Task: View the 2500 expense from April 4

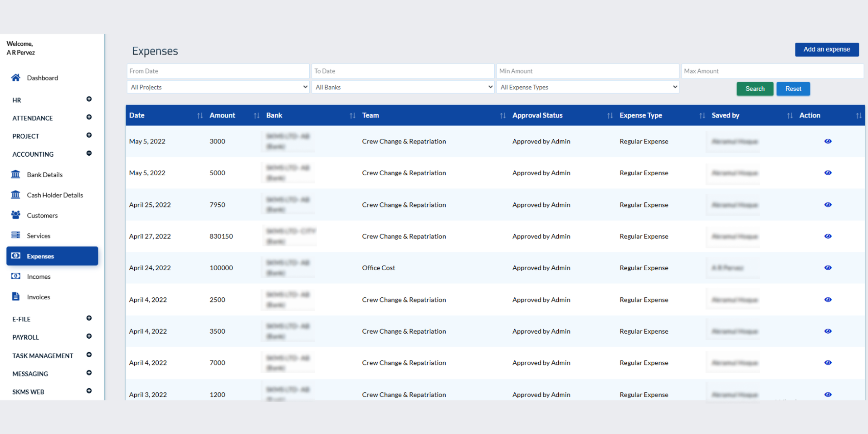Action: pyautogui.click(x=828, y=300)
